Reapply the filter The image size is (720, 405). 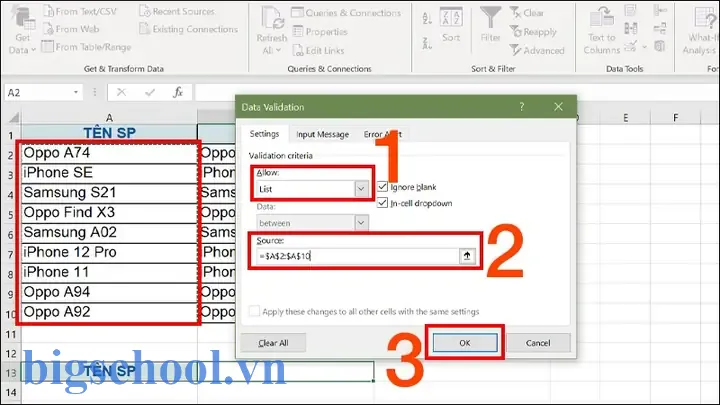(x=533, y=32)
